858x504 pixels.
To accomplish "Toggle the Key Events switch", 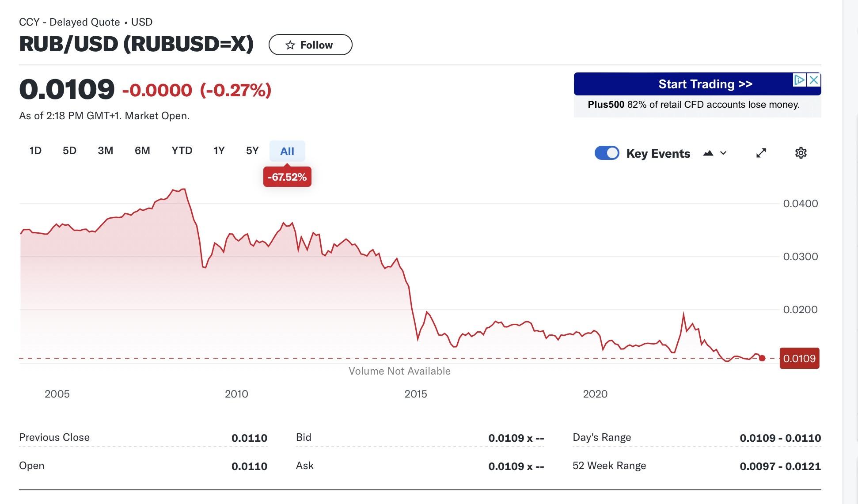I will click(607, 153).
